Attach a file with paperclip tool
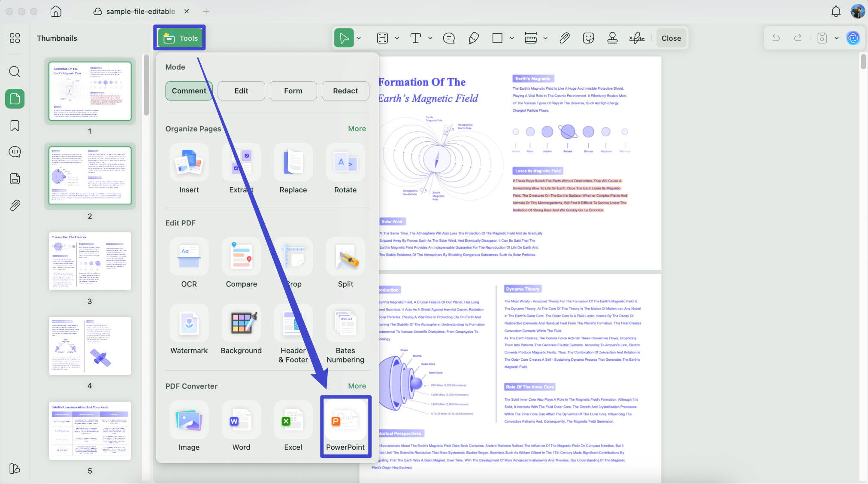 [565, 38]
